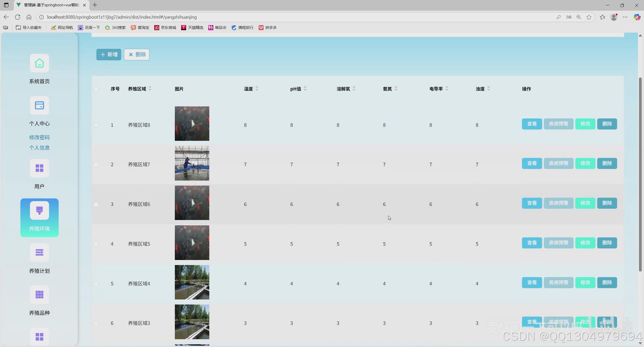Image resolution: width=644 pixels, height=347 pixels.
Task: Click the password key icon in address bar
Action: tap(558, 17)
